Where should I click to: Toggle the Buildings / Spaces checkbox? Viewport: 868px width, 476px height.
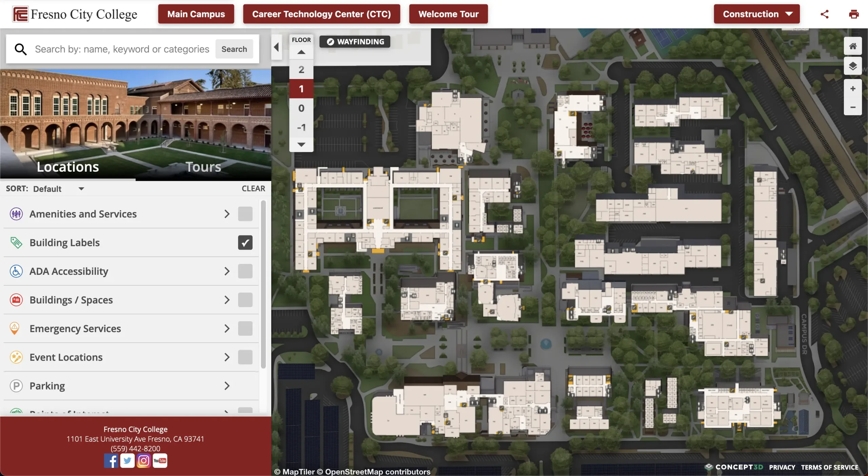[x=245, y=300]
